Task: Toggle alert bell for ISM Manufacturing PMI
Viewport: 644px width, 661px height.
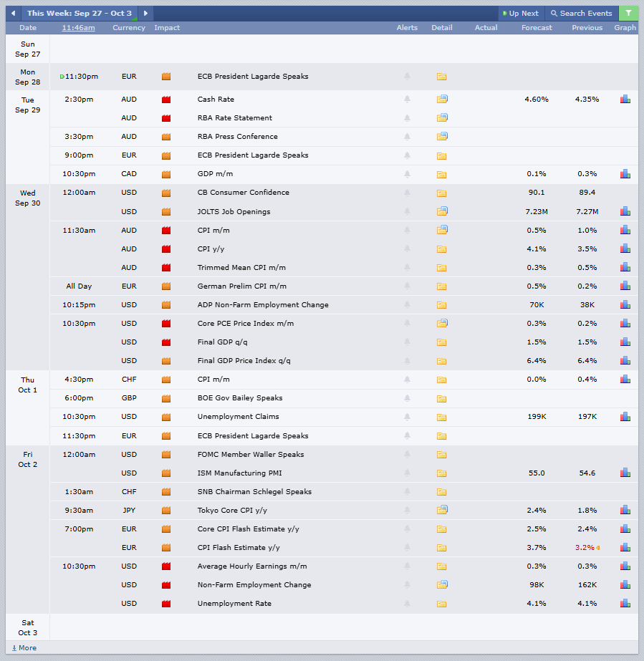Action: click(x=407, y=473)
